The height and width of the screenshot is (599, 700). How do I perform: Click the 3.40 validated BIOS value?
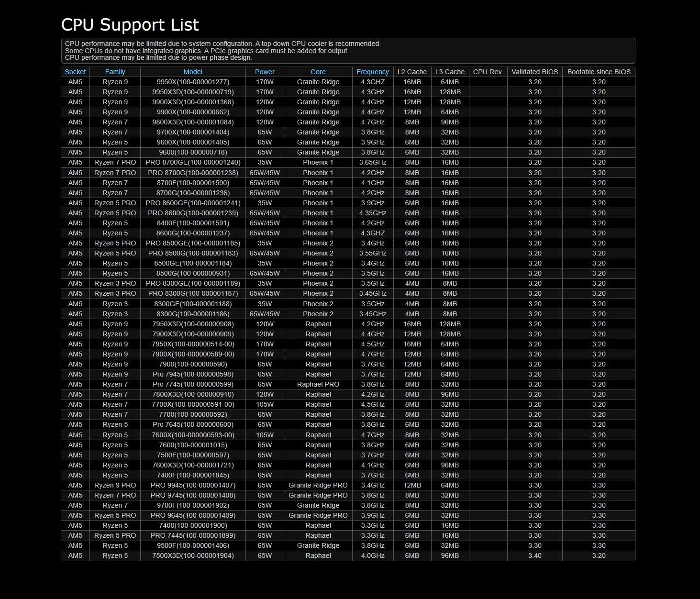click(534, 555)
